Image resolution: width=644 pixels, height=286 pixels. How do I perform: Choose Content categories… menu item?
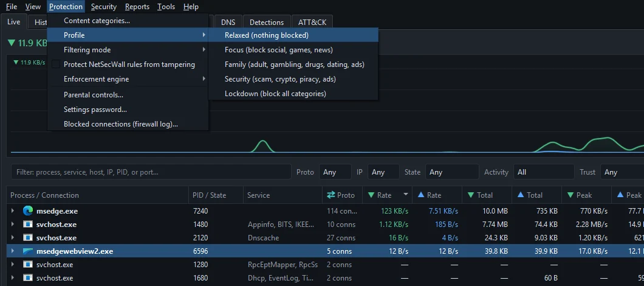pos(128,21)
